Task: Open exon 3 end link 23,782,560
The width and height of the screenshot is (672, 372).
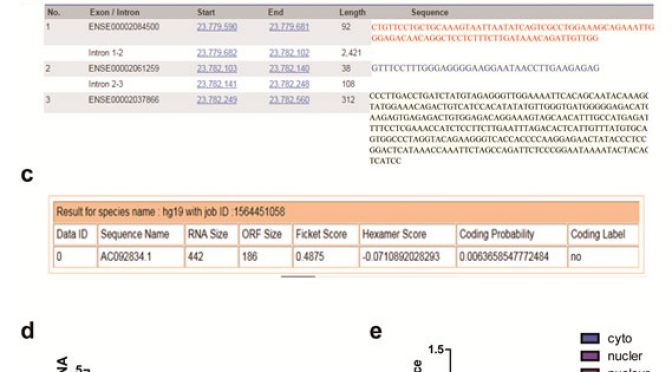Action: point(289,100)
